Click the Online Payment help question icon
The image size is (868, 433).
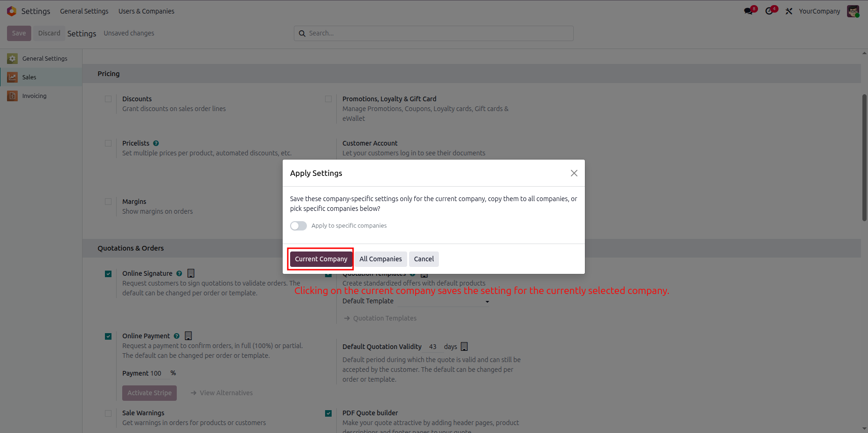pyautogui.click(x=176, y=336)
